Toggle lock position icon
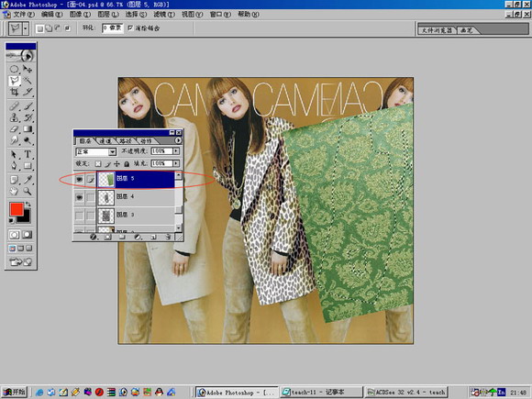 (x=116, y=164)
